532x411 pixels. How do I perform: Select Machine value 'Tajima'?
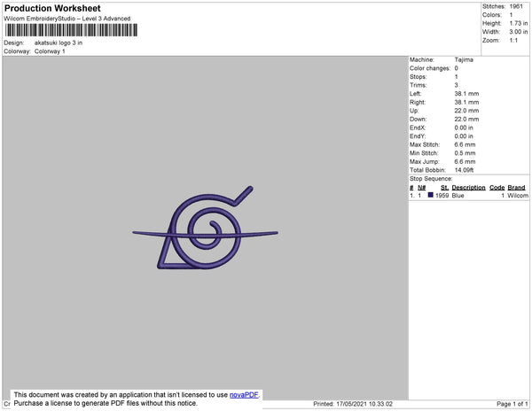coord(464,59)
